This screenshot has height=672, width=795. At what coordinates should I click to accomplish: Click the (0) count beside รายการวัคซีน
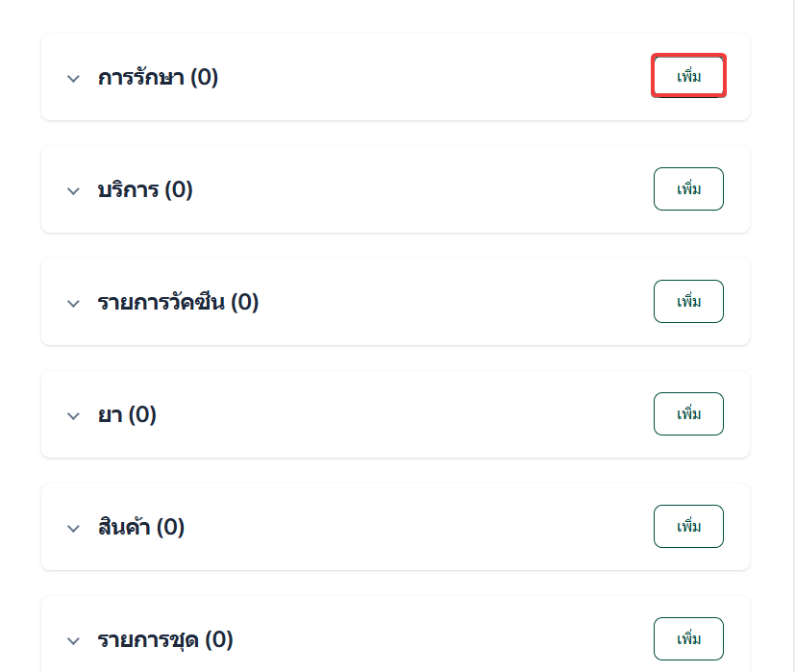point(245,303)
